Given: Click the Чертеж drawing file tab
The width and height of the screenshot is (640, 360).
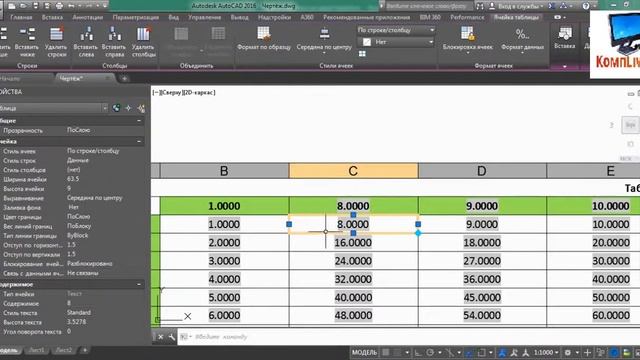Looking at the screenshot, I should coord(84,78).
